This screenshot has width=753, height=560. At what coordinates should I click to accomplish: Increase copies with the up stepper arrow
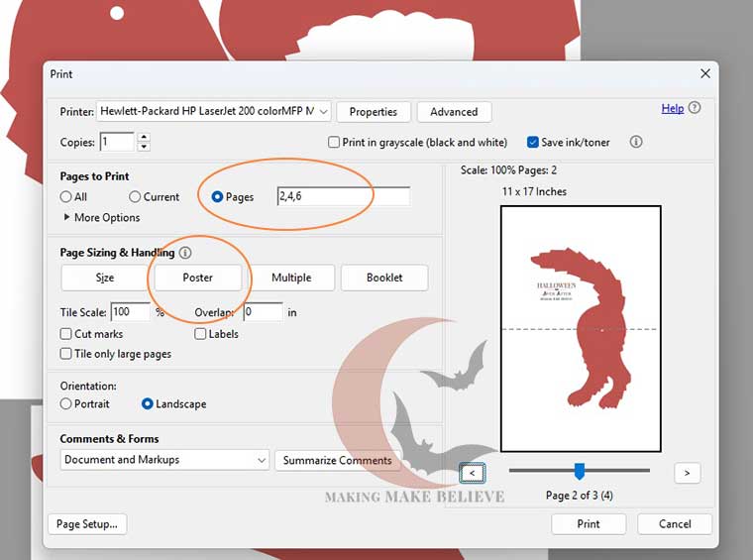(144, 137)
